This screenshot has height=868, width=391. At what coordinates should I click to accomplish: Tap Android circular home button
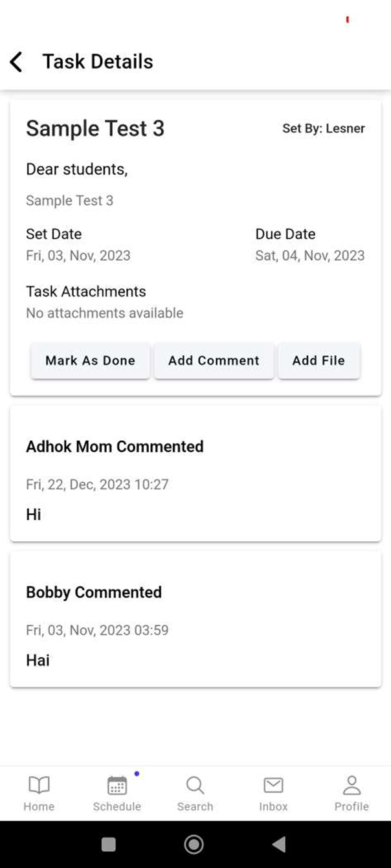(194, 844)
